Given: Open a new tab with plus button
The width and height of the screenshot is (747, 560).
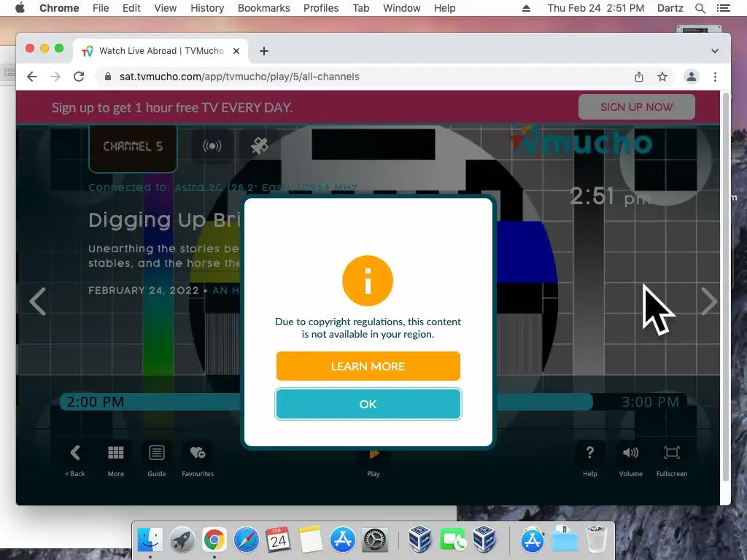Looking at the screenshot, I should pos(264,51).
